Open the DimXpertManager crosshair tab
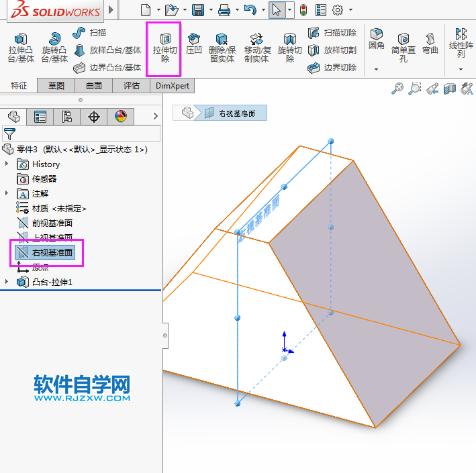Viewport: 476px width, 473px height. tap(94, 117)
